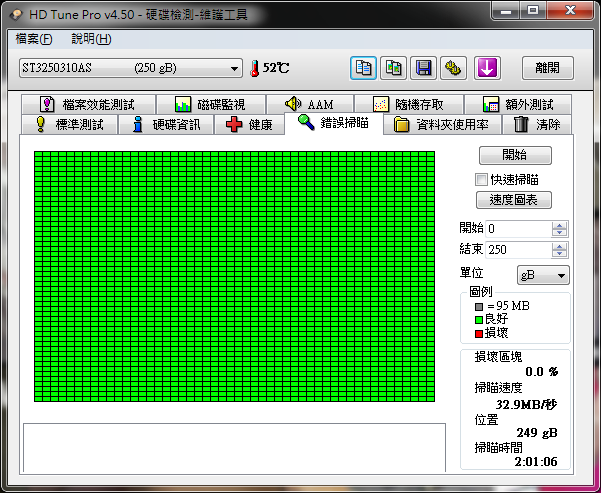
Task: Click the 開始 start position input field
Action: click(519, 229)
